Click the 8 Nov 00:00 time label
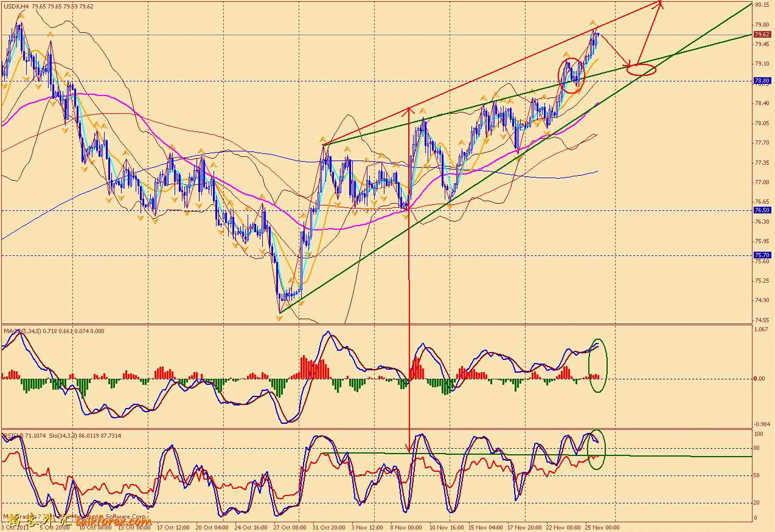775x532 pixels. coord(406,528)
